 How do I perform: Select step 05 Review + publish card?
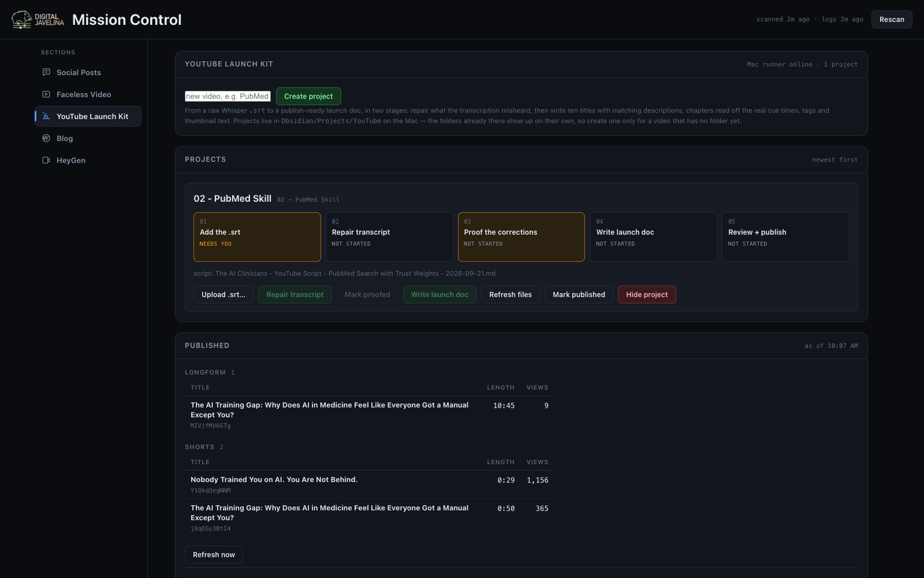pyautogui.click(x=785, y=237)
